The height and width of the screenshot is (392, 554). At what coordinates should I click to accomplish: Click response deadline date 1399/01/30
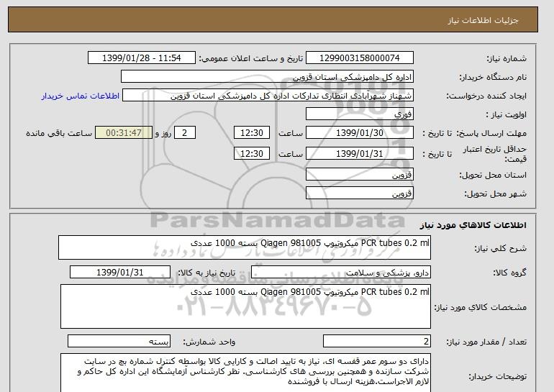(359, 133)
